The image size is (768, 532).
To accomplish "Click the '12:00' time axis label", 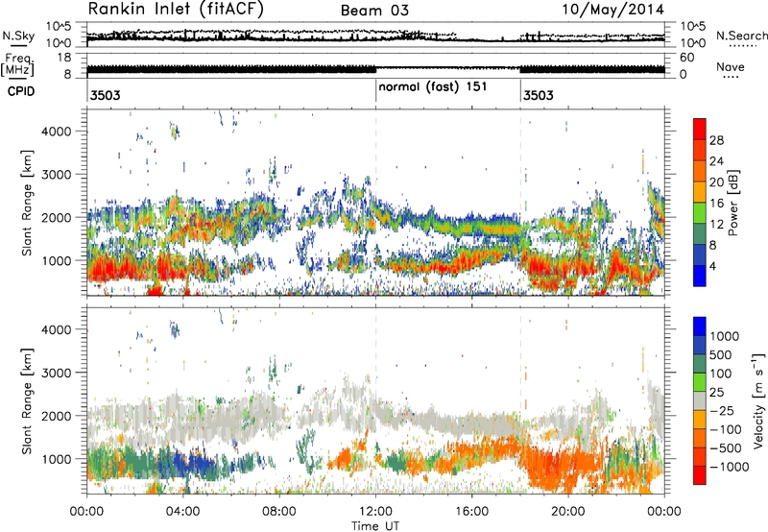I will (x=375, y=512).
